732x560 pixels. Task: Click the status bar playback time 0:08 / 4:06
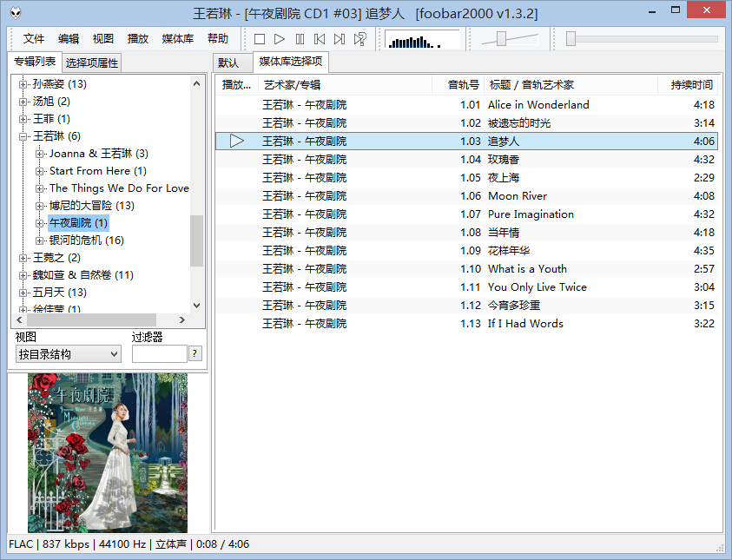point(222,544)
